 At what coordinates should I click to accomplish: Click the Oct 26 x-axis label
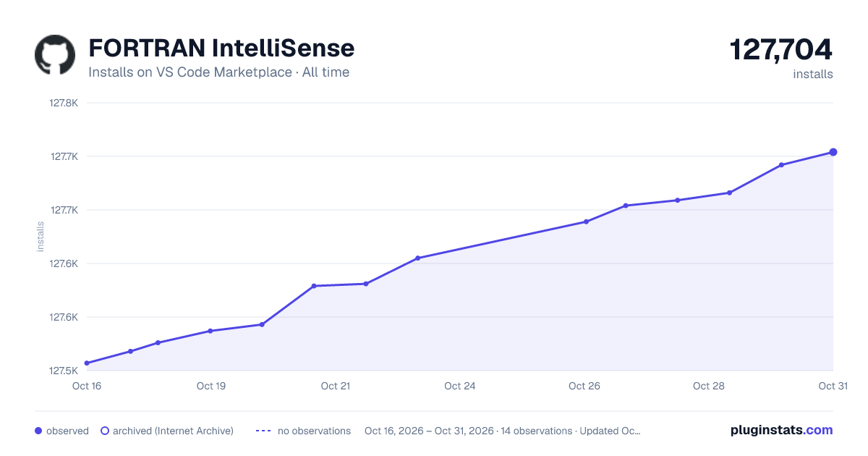pyautogui.click(x=584, y=386)
